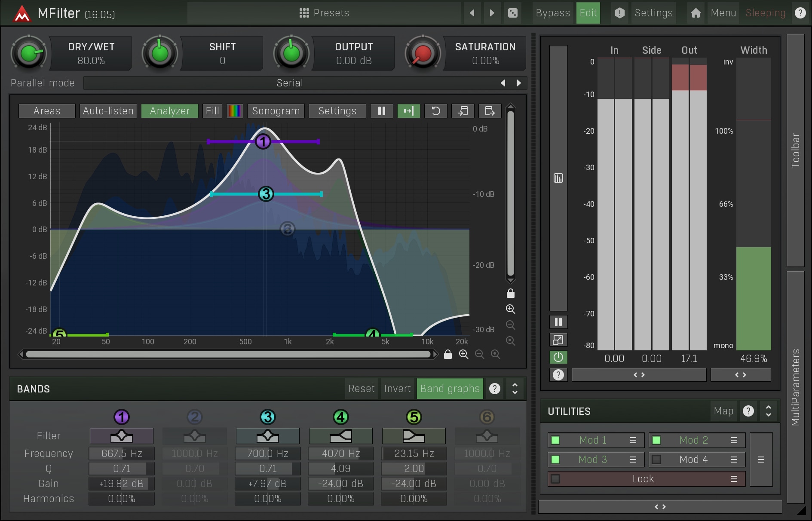Click the Output knob
Viewport: 812px width, 521px height.
click(291, 53)
